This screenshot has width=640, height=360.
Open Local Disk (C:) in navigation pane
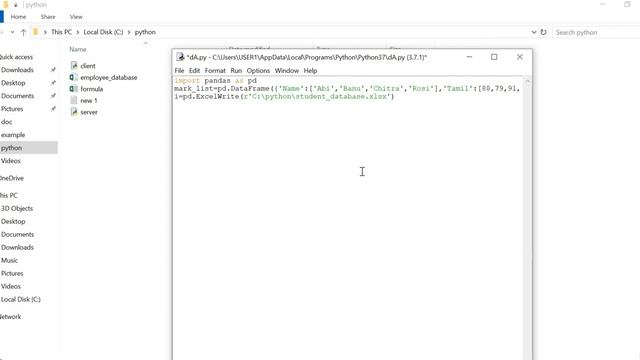point(21,299)
